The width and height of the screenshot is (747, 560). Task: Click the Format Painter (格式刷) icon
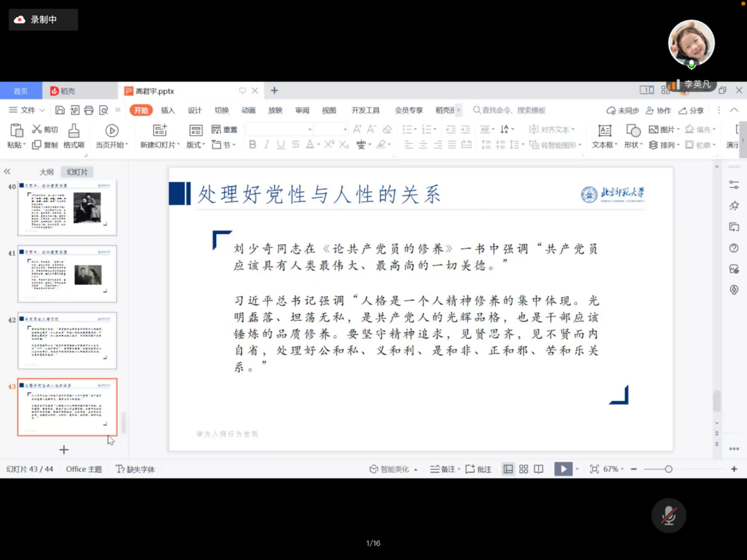pos(74,130)
